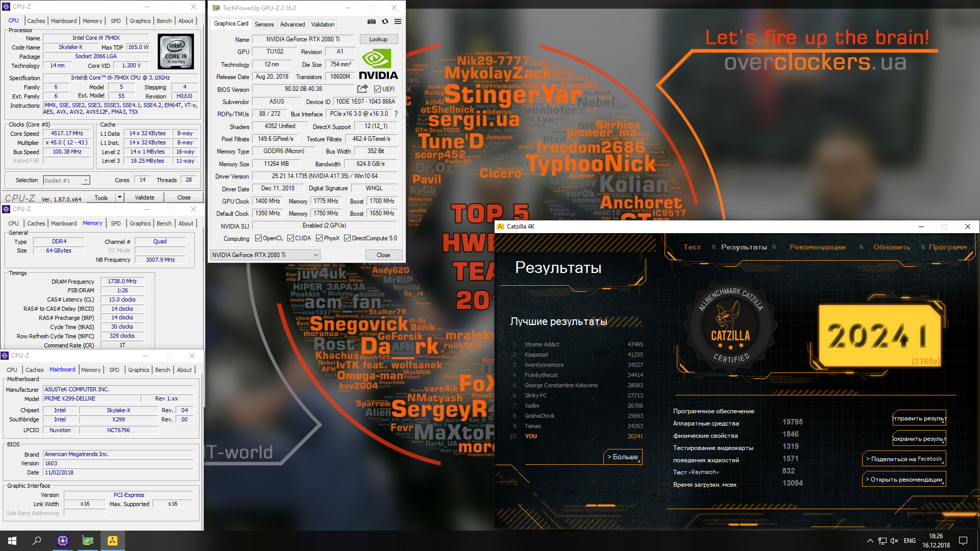Click the Xtreme Addict leaderboard row
Screen dimensions: 980x551
click(x=578, y=344)
